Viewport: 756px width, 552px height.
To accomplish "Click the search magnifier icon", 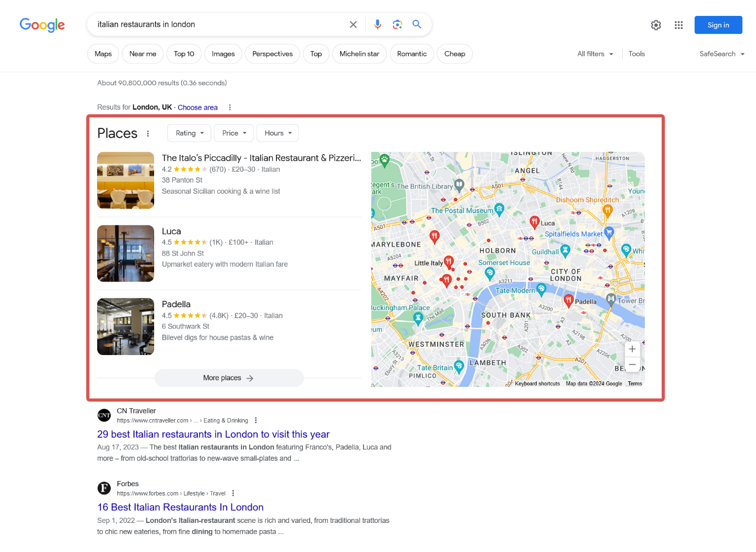I will click(416, 24).
